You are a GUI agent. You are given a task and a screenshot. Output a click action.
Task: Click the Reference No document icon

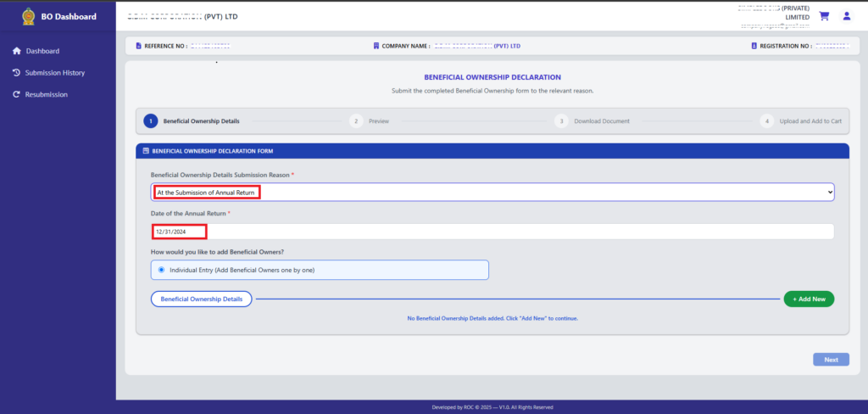click(138, 46)
